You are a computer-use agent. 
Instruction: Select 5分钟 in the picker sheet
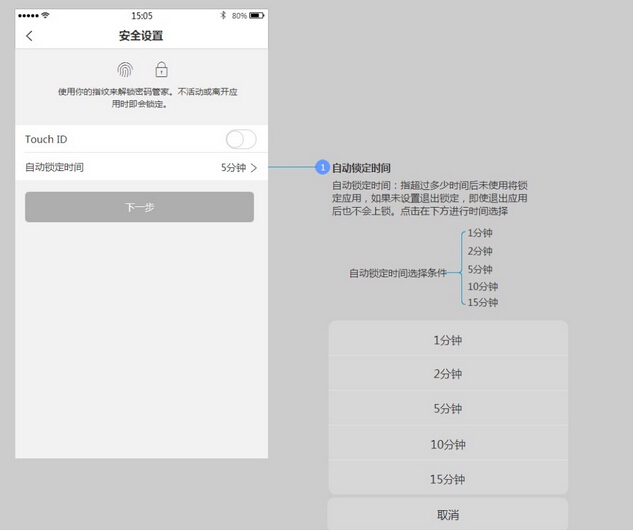pyautogui.click(x=448, y=409)
